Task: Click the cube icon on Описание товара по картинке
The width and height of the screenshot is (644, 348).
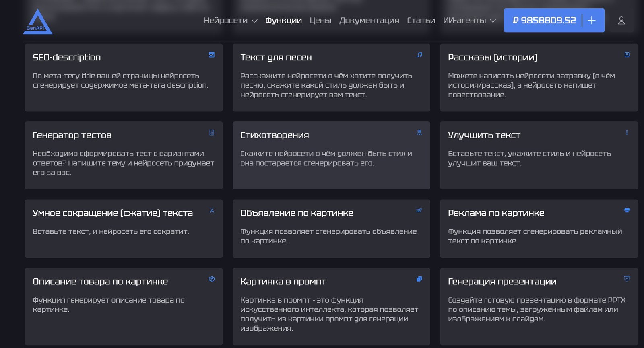Action: tap(212, 279)
